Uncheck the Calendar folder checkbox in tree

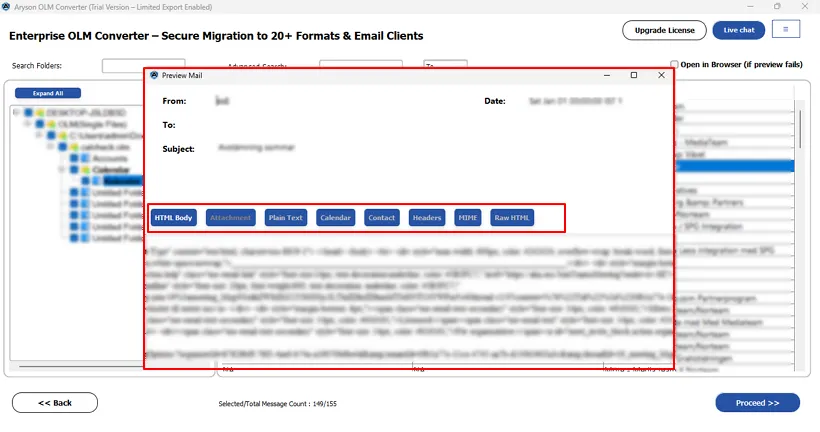click(x=73, y=170)
